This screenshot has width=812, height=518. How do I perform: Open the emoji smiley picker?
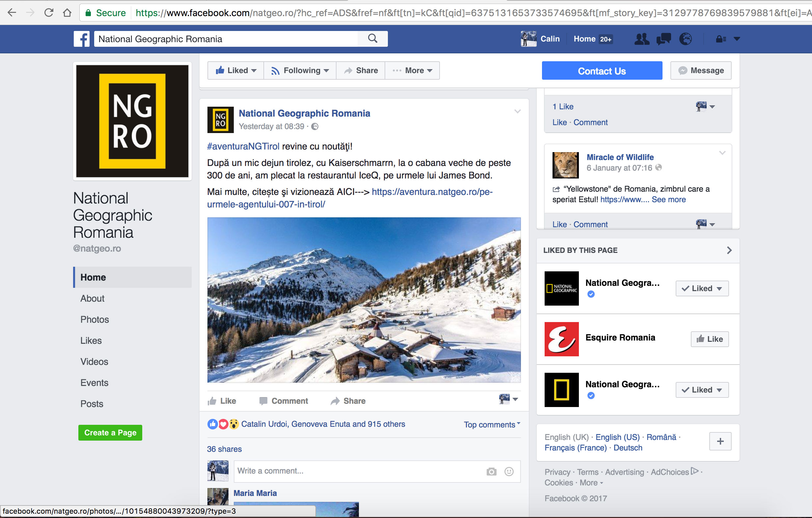coord(509,472)
